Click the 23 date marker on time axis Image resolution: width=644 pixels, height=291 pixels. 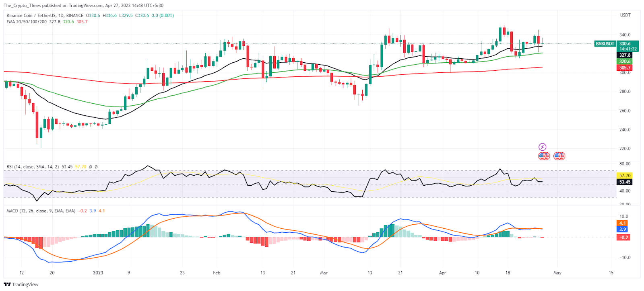pos(182,273)
